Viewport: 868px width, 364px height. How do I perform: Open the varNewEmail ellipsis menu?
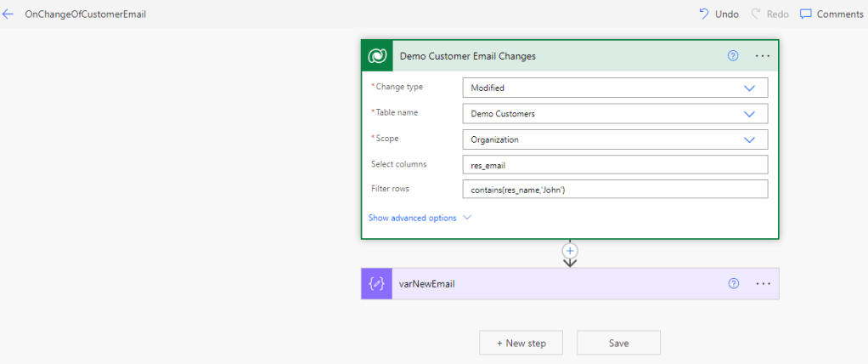click(x=762, y=284)
